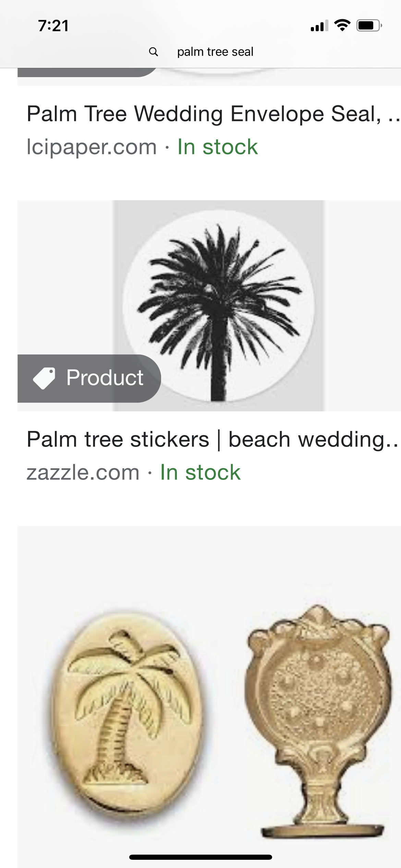Tap the Wi-Fi status icon
Screen dimensions: 401x868
[x=342, y=25]
